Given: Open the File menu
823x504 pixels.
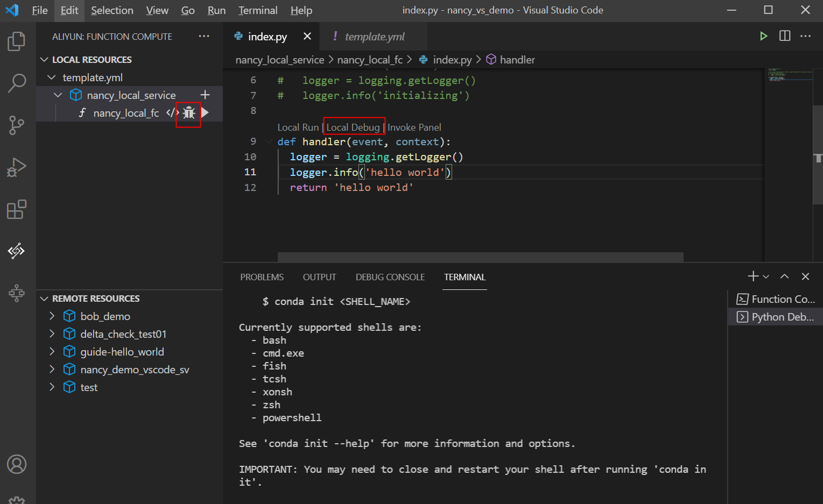Looking at the screenshot, I should pos(40,10).
